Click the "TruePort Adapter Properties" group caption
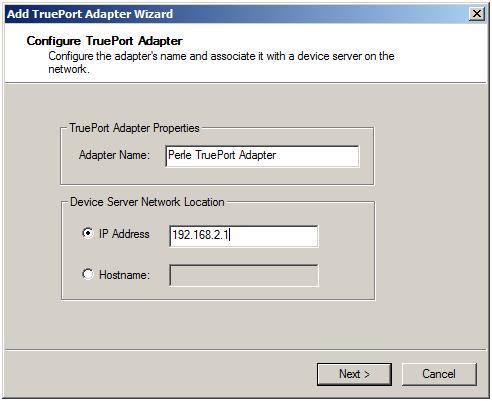Screen dimensions: 492x401 134,128
